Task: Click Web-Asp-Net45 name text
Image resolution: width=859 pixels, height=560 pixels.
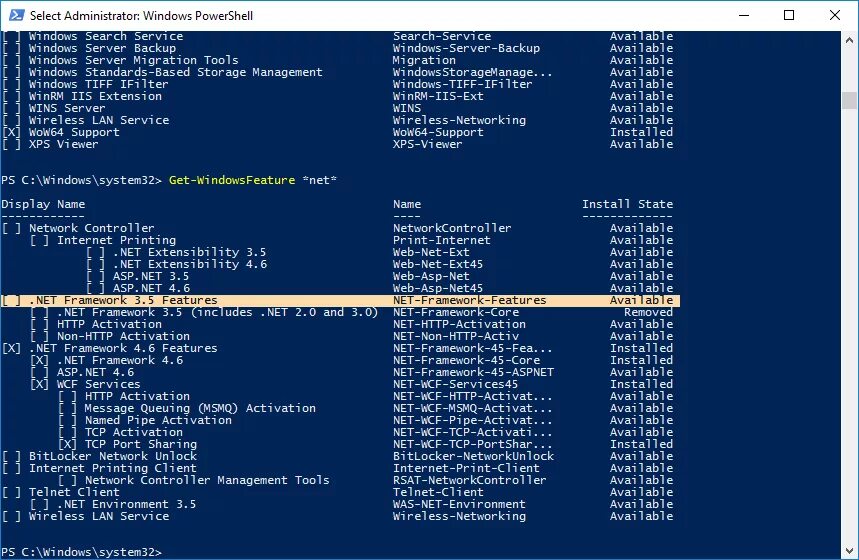Action: 438,288
